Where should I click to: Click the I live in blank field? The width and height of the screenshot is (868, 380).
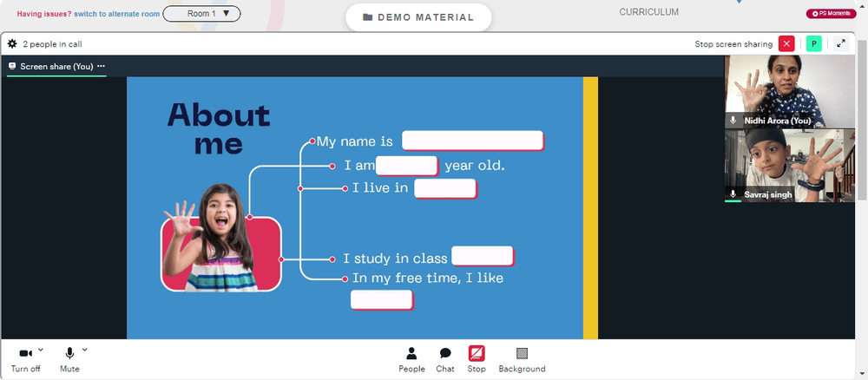pyautogui.click(x=445, y=188)
